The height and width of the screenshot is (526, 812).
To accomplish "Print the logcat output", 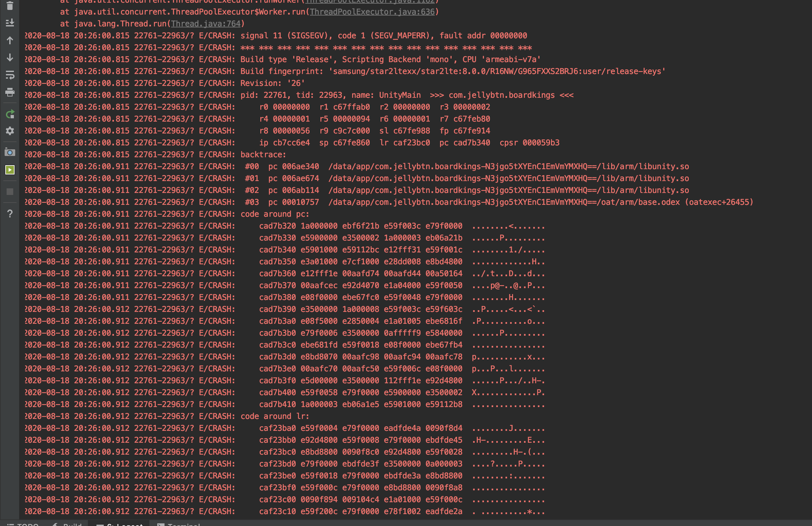I will [x=10, y=92].
